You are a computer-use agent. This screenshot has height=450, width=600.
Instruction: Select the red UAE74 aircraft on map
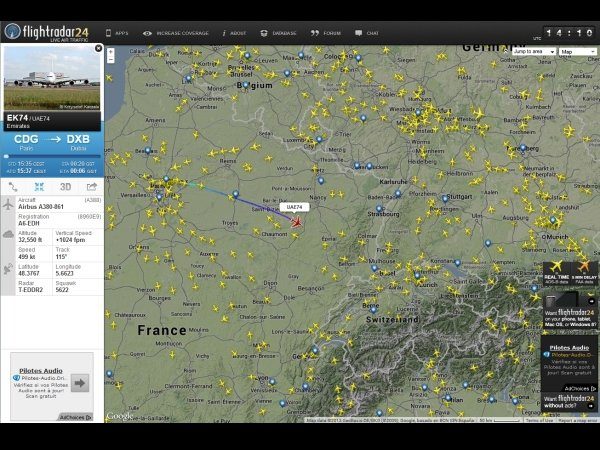pyautogui.click(x=296, y=222)
